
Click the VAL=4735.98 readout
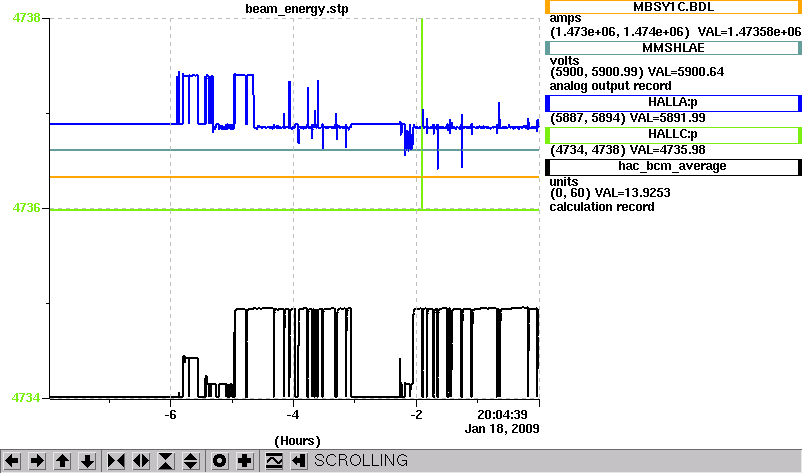(x=667, y=150)
